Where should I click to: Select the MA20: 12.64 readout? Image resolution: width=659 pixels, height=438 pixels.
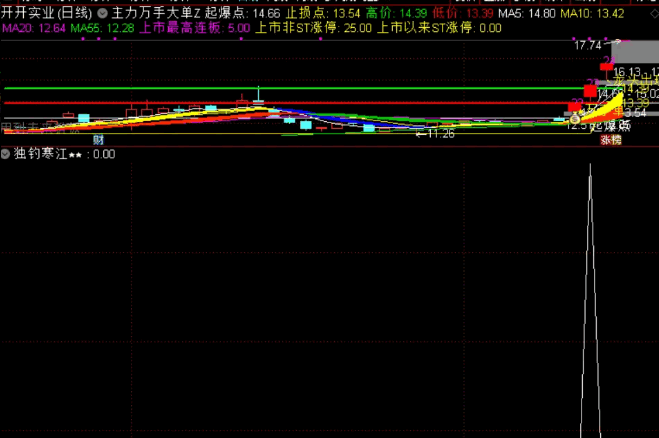(x=34, y=29)
